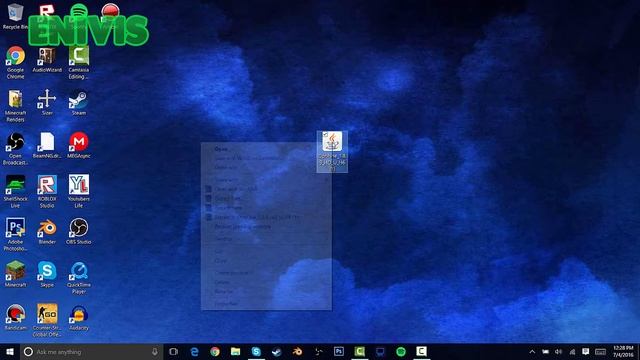
Task: Select the ROBLOX Studio desktop shortcut
Action: point(47,191)
